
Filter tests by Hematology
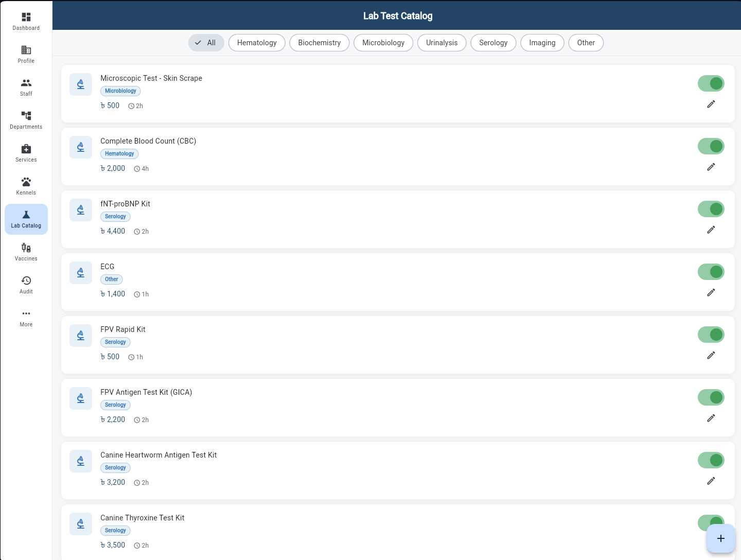257,43
